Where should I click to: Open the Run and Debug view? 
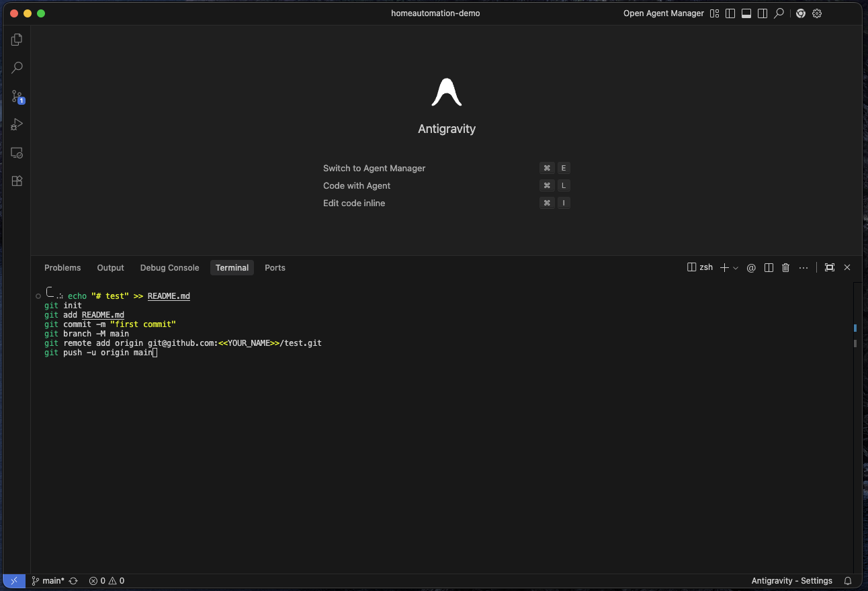17,124
